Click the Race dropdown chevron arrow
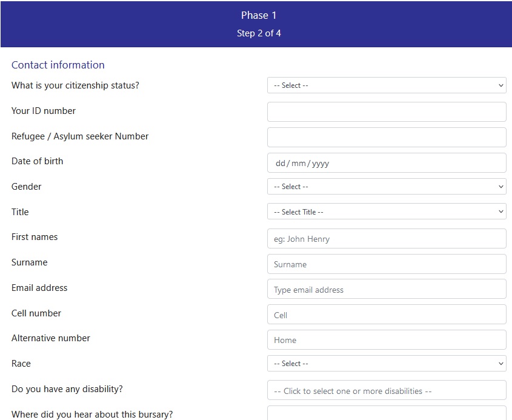 (x=501, y=364)
